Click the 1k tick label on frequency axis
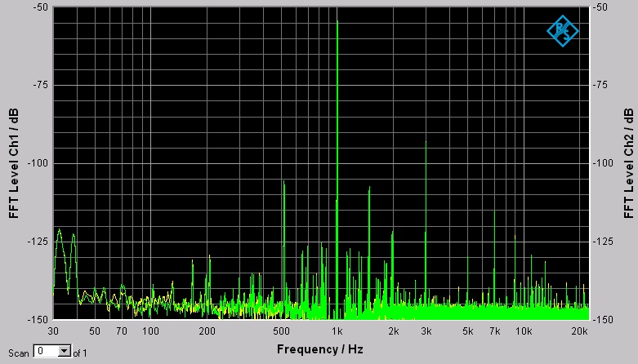The height and width of the screenshot is (364, 638). [337, 331]
